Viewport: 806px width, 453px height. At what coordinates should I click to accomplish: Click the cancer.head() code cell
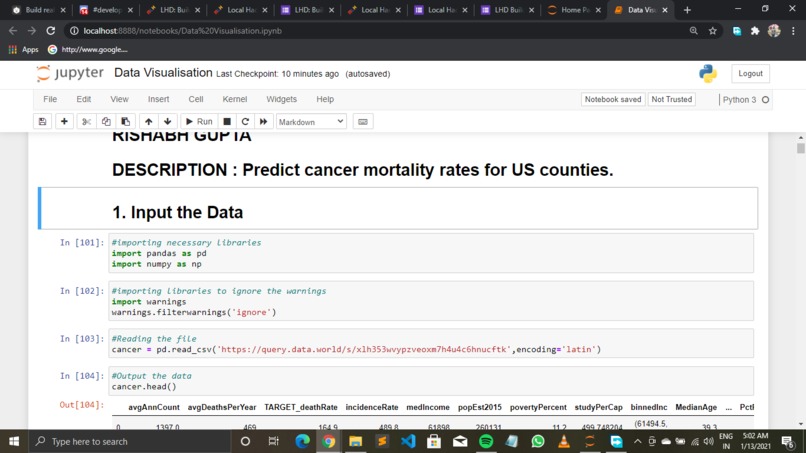[x=431, y=381]
